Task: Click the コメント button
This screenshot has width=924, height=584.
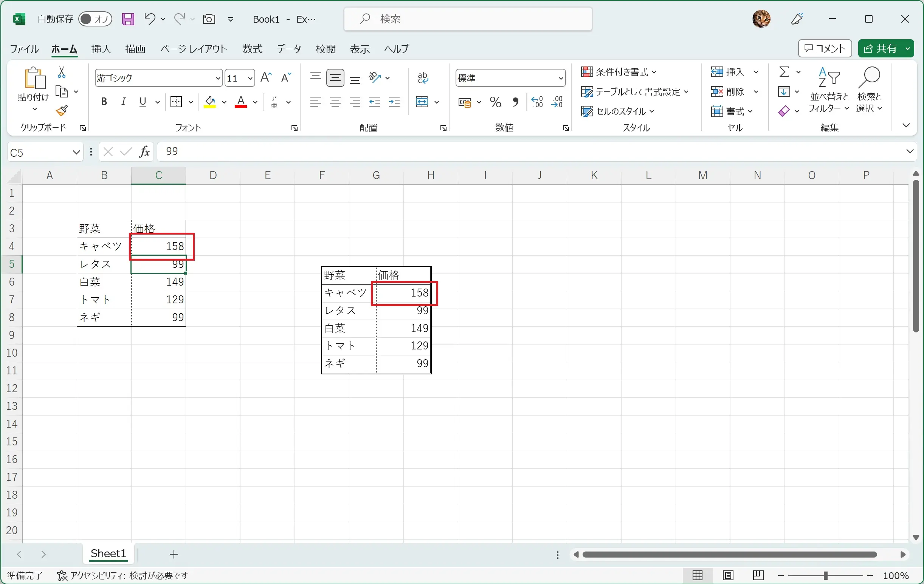Action: [x=825, y=48]
